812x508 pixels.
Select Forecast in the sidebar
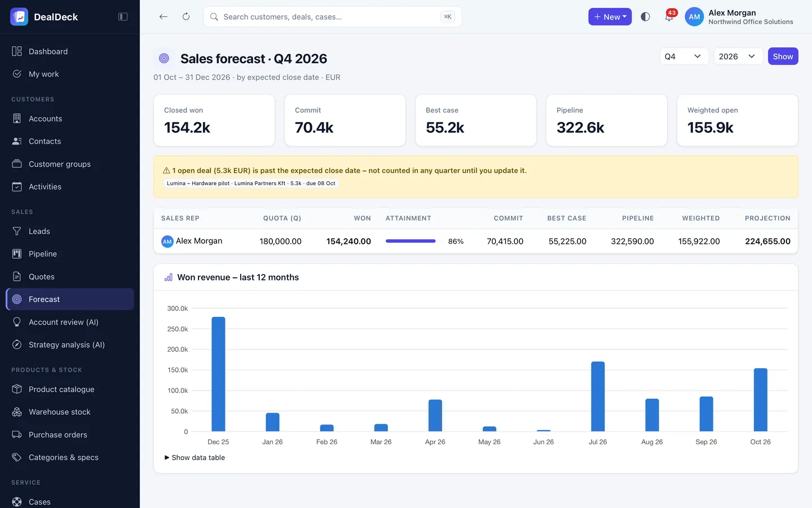(x=70, y=299)
